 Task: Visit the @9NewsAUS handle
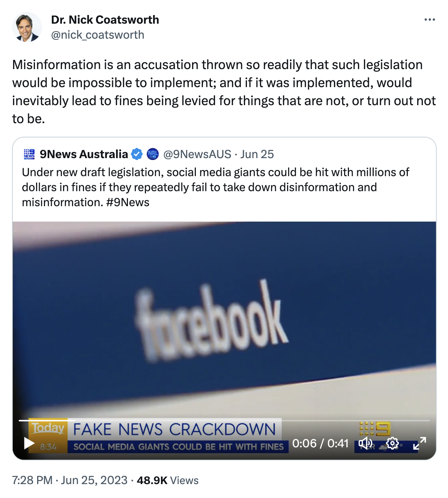tap(197, 154)
